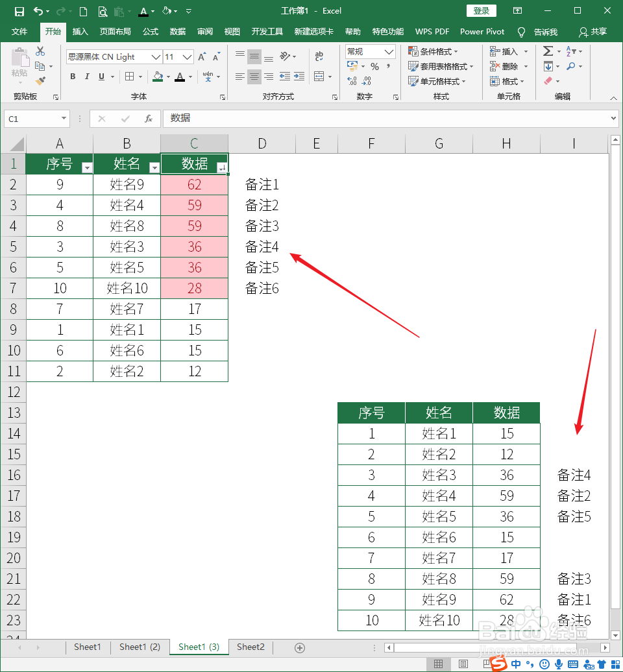Click the Comma Style icon
The image size is (623, 672).
coord(389,66)
